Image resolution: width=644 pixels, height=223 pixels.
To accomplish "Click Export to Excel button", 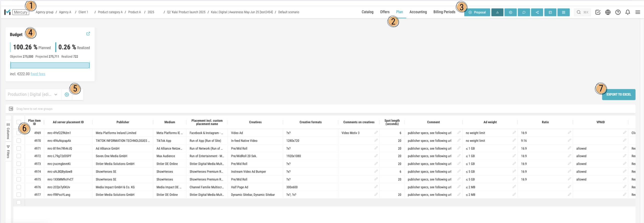I will [618, 94].
